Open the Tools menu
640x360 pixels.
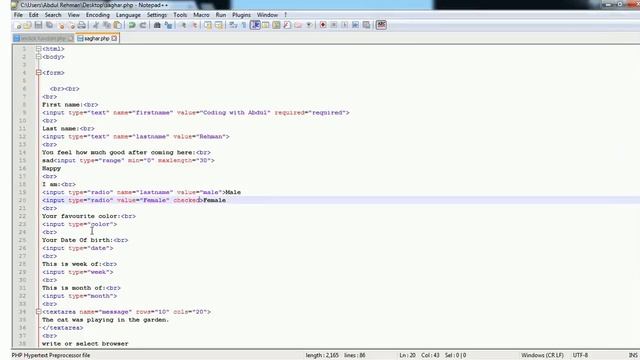tap(180, 15)
